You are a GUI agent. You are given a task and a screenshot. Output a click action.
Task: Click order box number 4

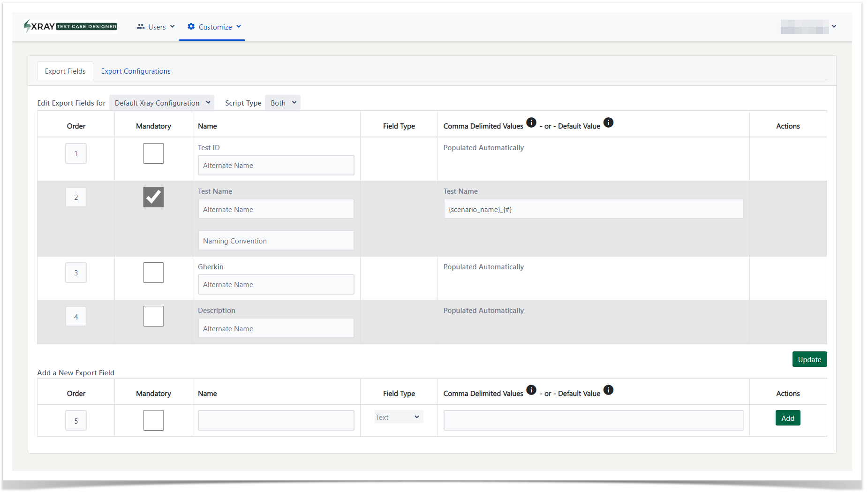76,317
